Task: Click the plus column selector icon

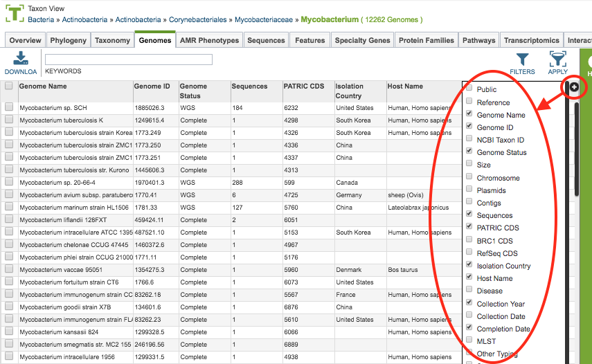Action: (574, 87)
